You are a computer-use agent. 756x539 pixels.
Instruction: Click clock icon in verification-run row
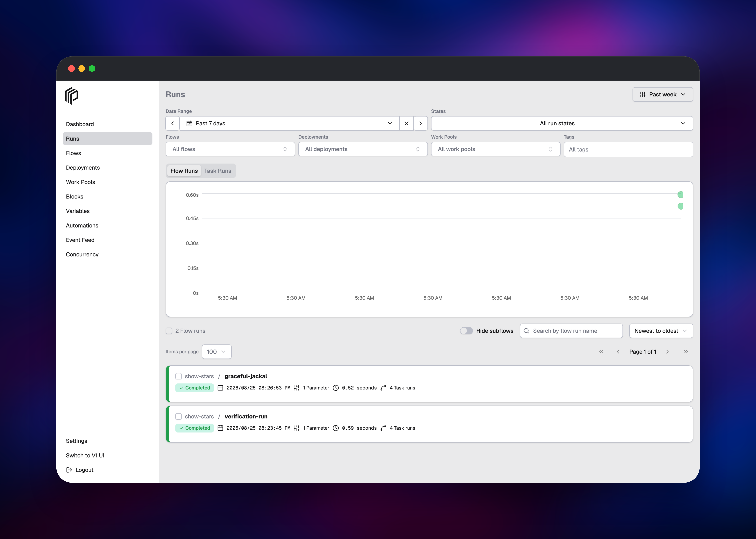click(x=336, y=428)
